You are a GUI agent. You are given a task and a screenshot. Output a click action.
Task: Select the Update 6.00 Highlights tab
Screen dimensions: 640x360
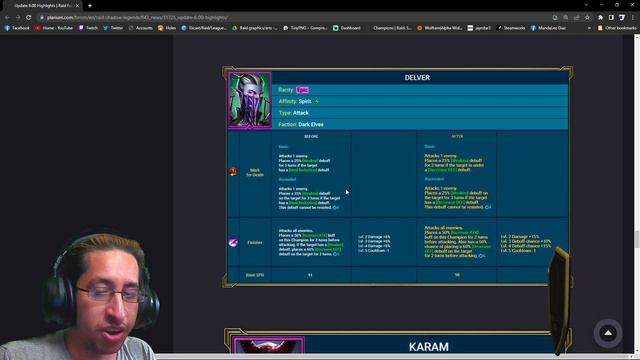[x=43, y=6]
